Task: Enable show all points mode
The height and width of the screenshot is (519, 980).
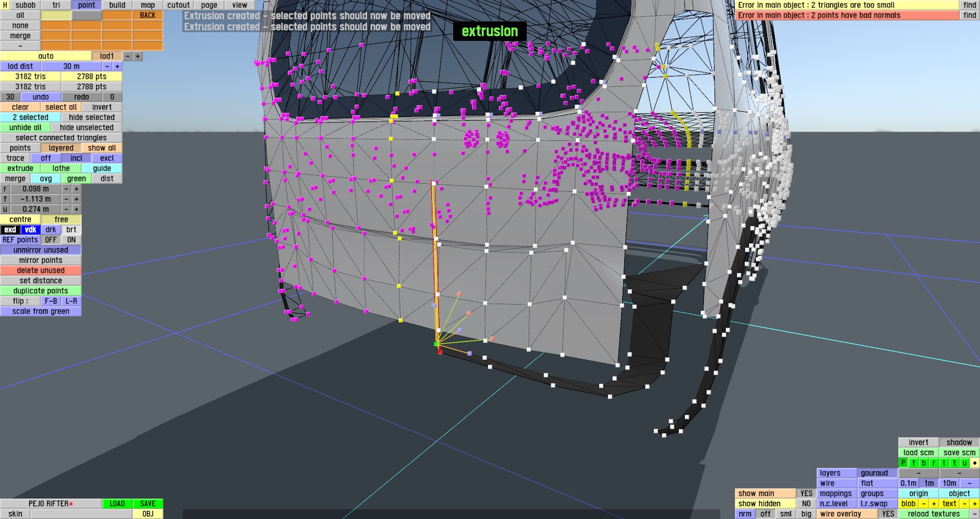Action: coord(102,148)
